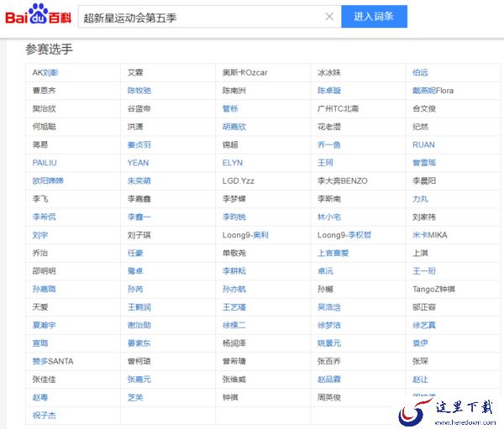This screenshot has height=429, width=504.
Task: Open the 姚景元 link
Action: click(x=329, y=343)
